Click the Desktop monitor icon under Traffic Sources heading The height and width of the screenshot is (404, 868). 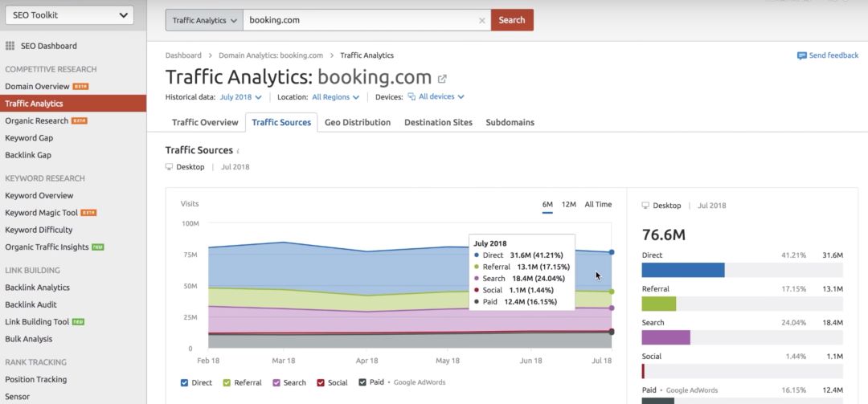[x=170, y=166]
